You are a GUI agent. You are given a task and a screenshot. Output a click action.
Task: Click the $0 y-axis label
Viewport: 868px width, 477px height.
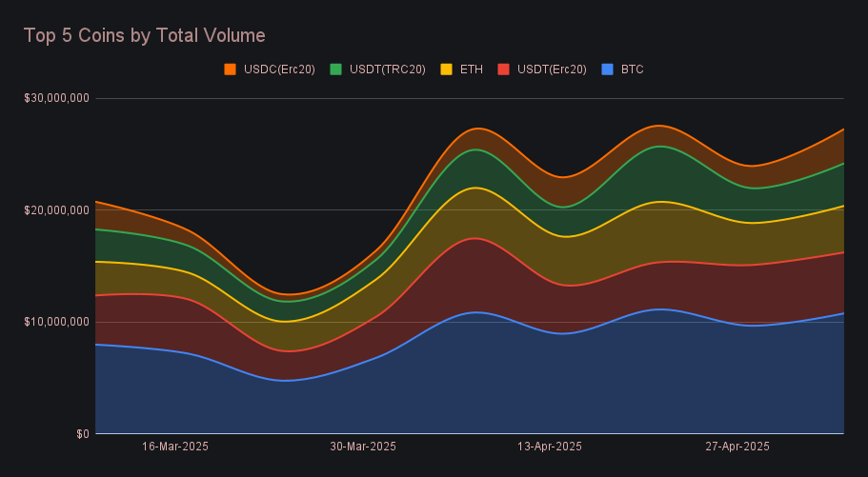point(82,434)
